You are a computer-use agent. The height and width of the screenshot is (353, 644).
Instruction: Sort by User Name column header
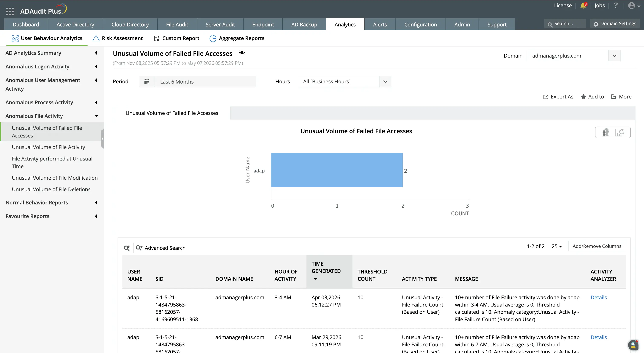pos(135,275)
